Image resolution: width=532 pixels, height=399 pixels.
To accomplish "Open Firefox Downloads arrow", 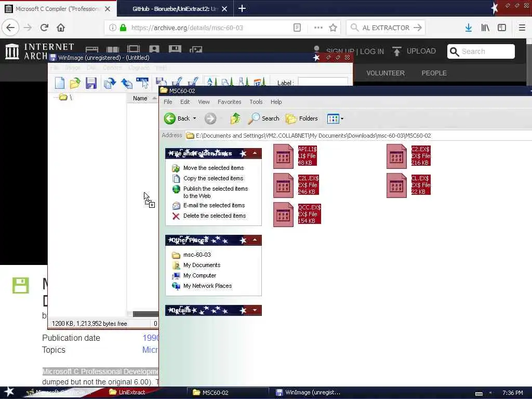I will pyautogui.click(x=469, y=28).
